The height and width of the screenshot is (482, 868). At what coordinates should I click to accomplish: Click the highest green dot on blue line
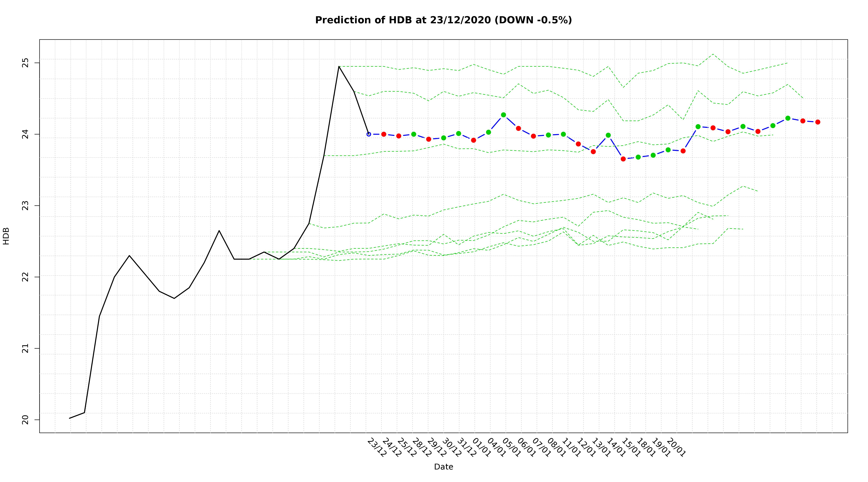pyautogui.click(x=503, y=115)
